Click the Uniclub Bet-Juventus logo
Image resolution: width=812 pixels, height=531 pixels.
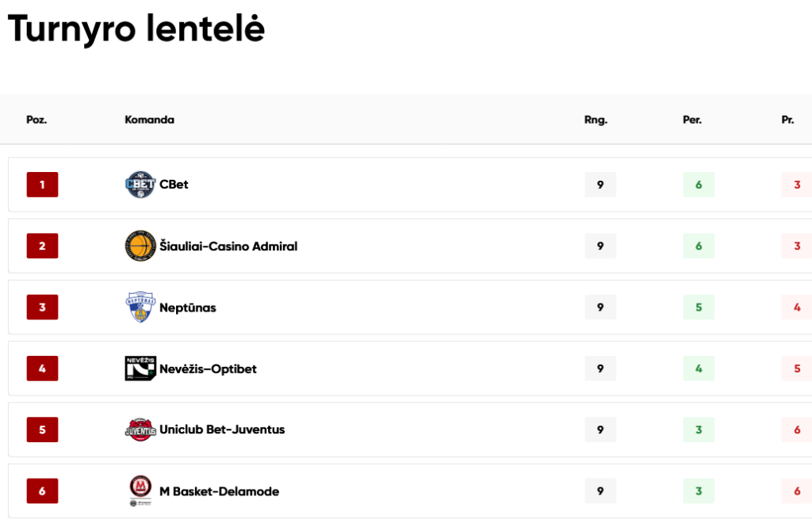pos(140,430)
